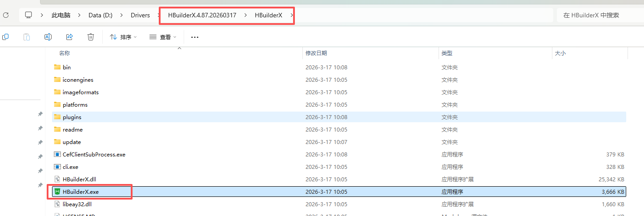Expand the chevron after the final HBuilderX breadcrumb
The height and width of the screenshot is (216, 644).
[x=291, y=15]
